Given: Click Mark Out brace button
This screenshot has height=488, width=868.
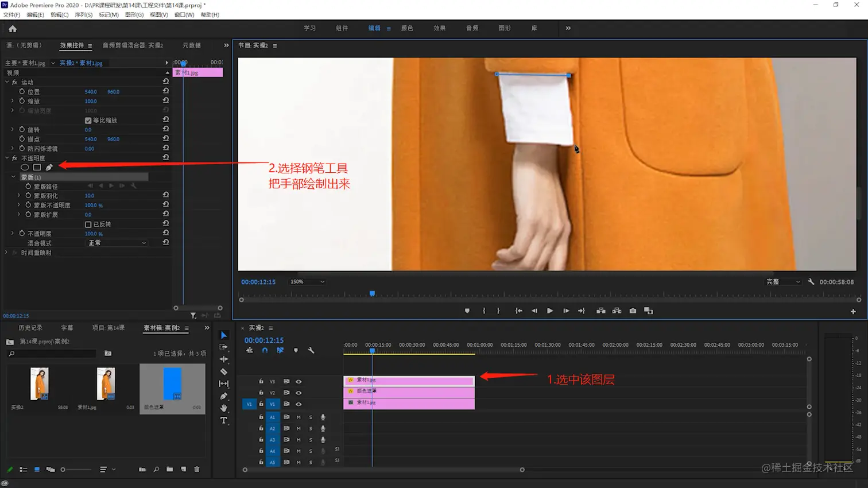Looking at the screenshot, I should coord(498,311).
